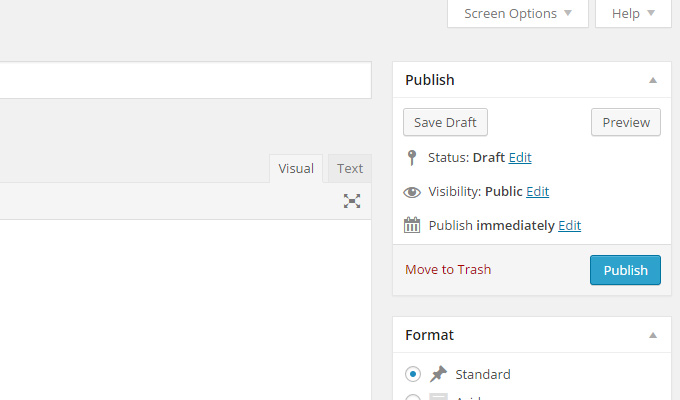Image resolution: width=680 pixels, height=400 pixels.
Task: Switch to the Text editor tab
Action: click(x=350, y=168)
